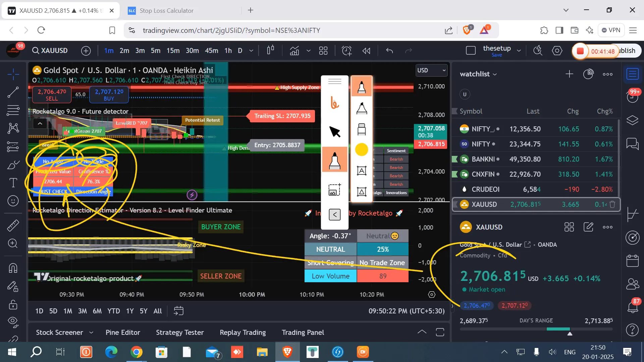
Task: Undo the last chart action
Action: coord(390,51)
